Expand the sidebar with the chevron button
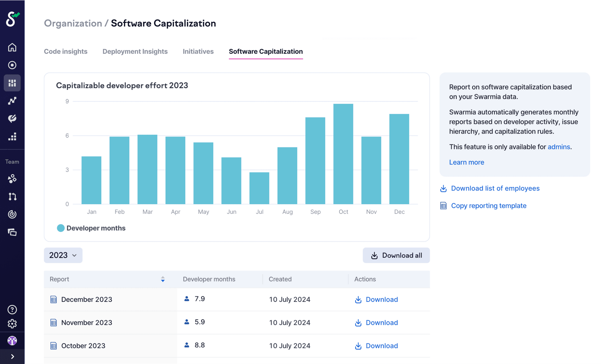Viewport: 601px width, 364px height. pos(12,356)
